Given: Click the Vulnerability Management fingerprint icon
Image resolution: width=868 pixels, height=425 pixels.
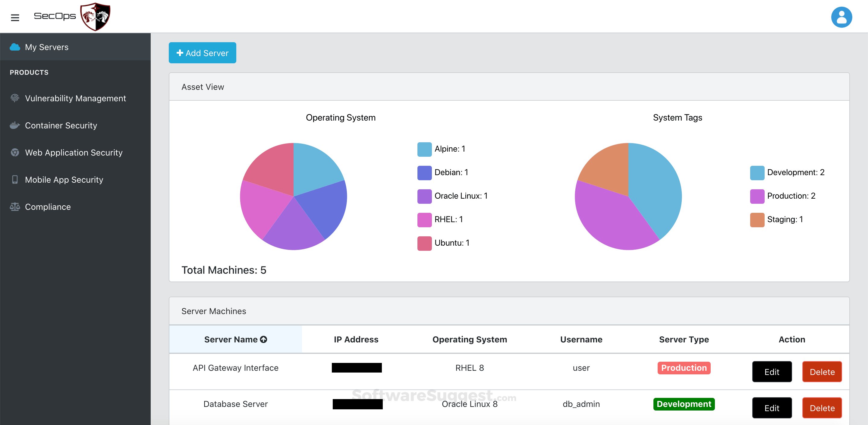Looking at the screenshot, I should (14, 98).
